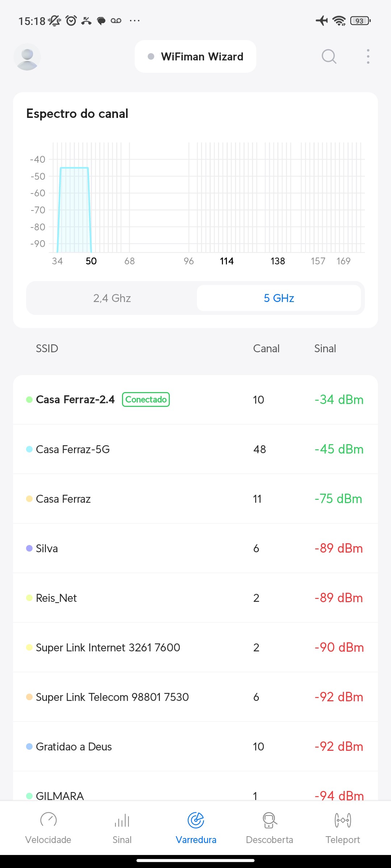This screenshot has width=391, height=868.
Task: Select the Varredura scan tab icon
Action: [x=196, y=820]
